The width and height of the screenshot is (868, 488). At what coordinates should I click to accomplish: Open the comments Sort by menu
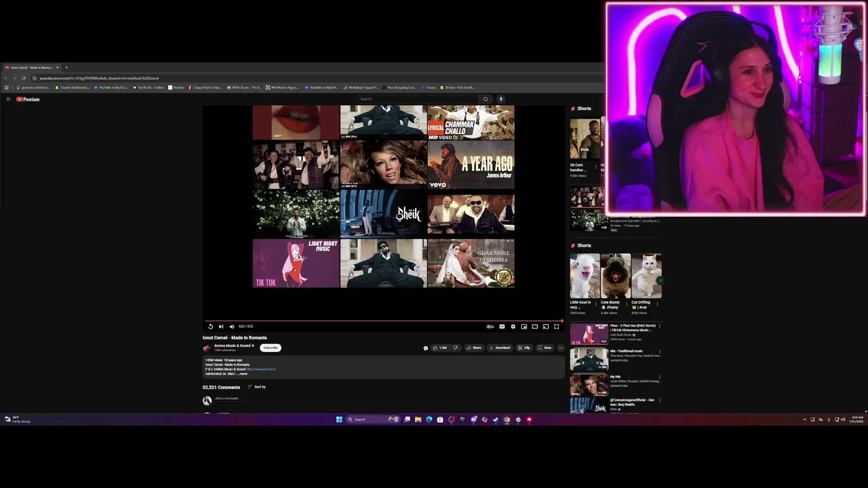tap(256, 387)
